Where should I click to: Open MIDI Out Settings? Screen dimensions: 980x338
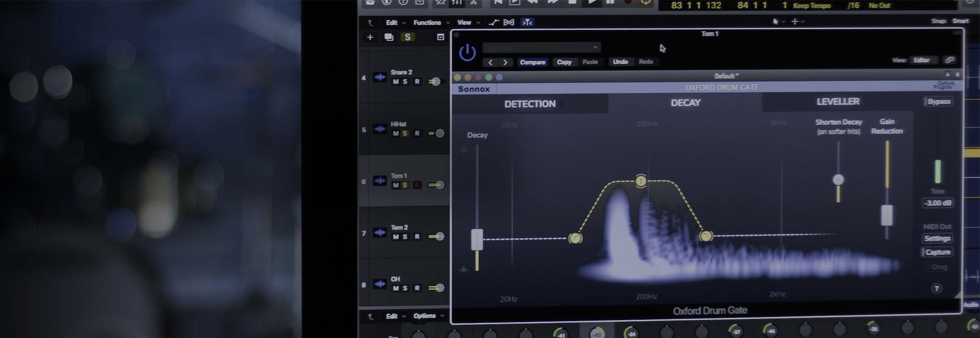coord(937,239)
